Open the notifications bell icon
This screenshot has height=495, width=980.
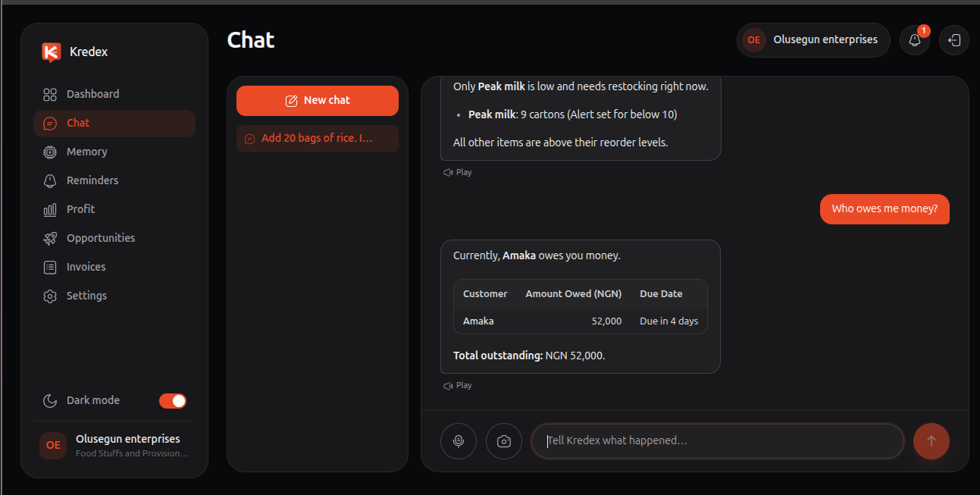(x=915, y=40)
